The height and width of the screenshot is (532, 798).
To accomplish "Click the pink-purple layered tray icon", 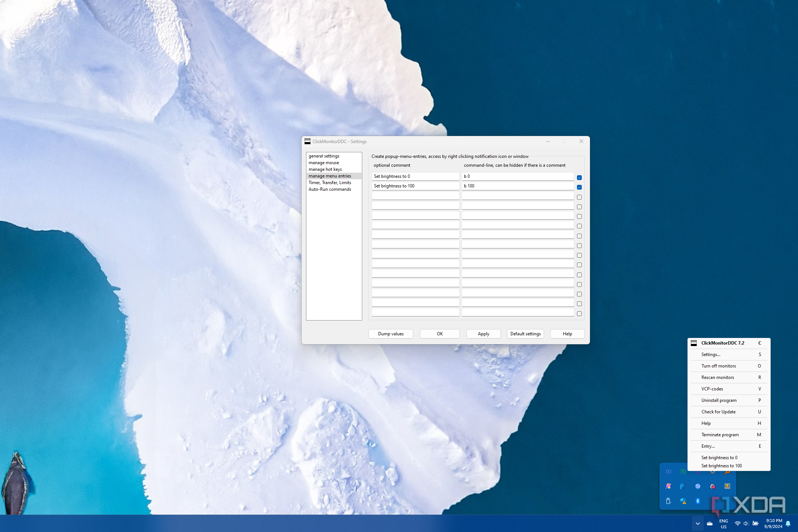I will [668, 487].
